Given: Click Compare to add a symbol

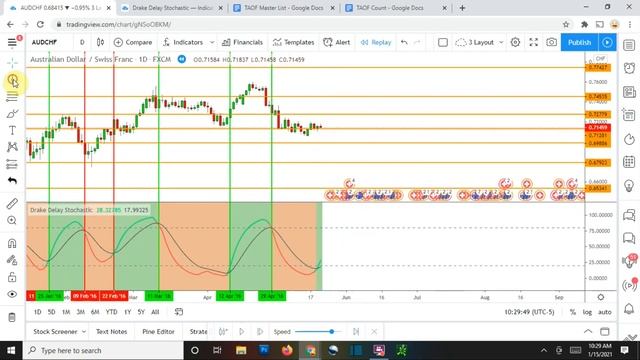Looking at the screenshot, I should [133, 42].
